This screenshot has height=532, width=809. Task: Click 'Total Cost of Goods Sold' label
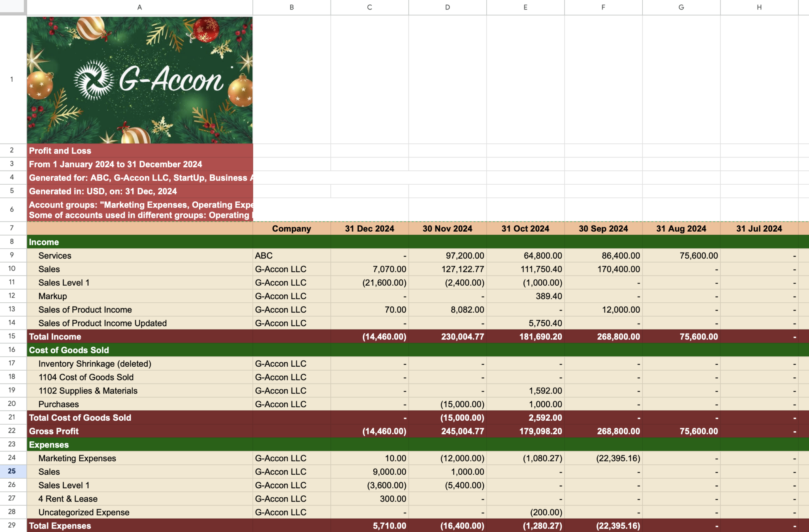(140, 418)
